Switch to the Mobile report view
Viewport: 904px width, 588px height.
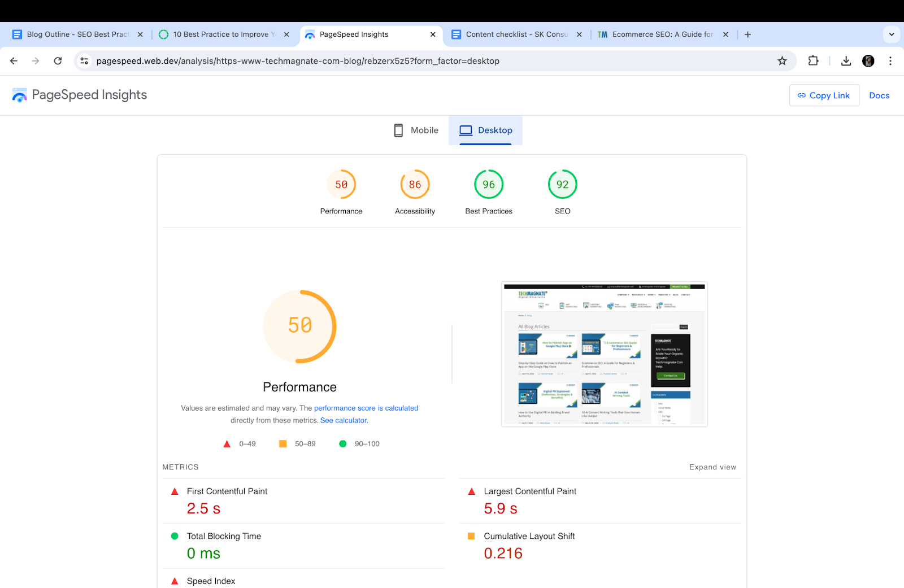point(415,130)
